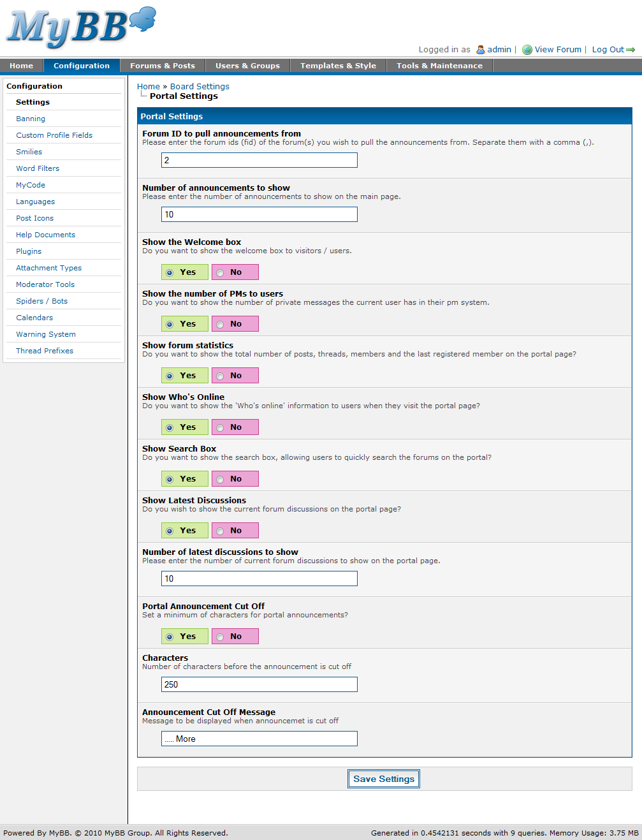Click the Forum ID input field
The image size is (642, 840).
click(x=259, y=160)
